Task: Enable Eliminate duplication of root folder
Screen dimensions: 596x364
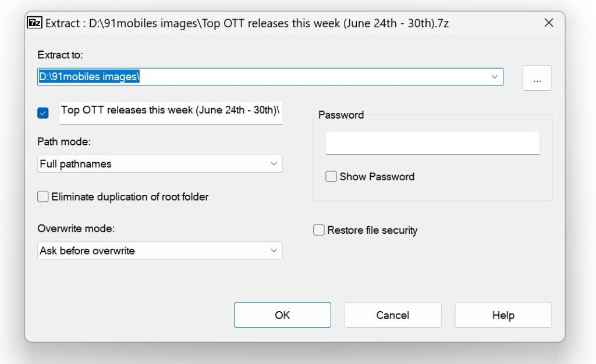Action: pos(42,197)
